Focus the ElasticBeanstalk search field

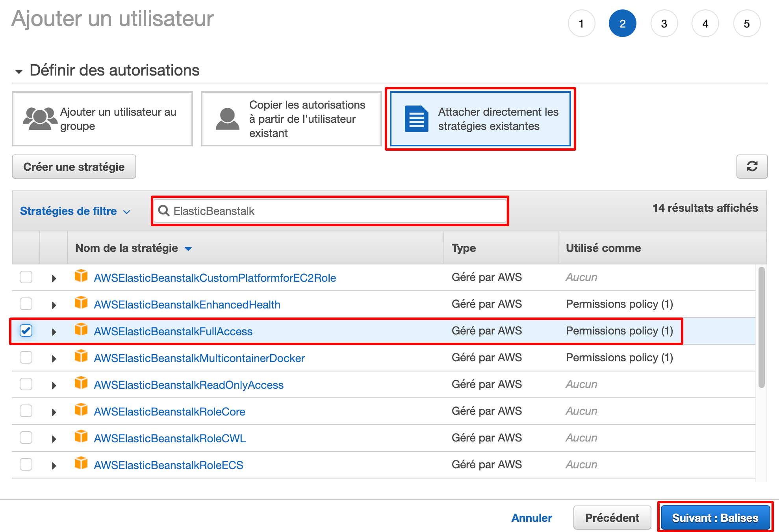coord(339,211)
